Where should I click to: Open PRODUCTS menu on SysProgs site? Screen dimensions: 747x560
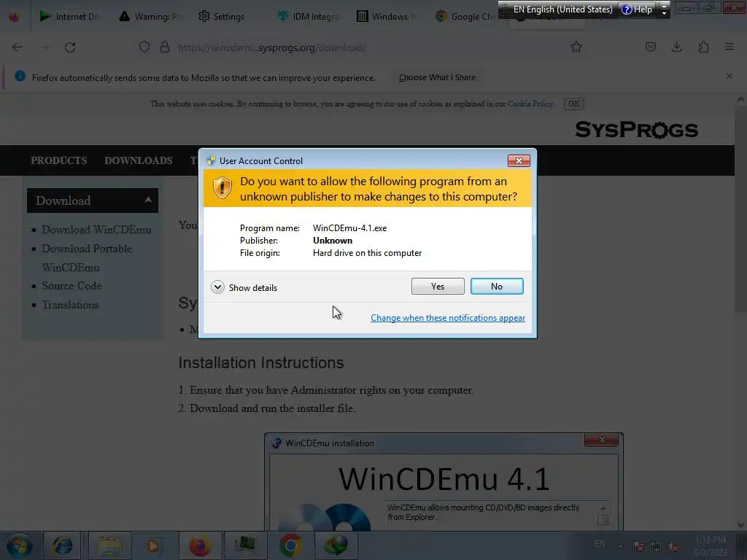(58, 160)
